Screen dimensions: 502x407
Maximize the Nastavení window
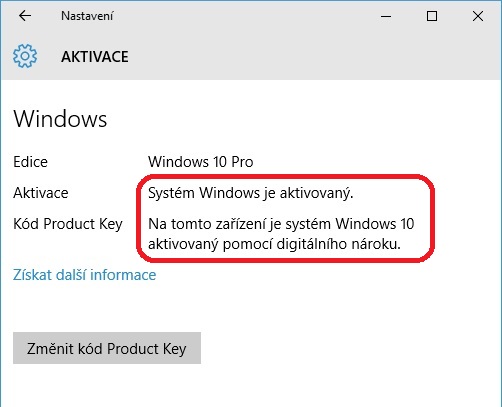(432, 16)
